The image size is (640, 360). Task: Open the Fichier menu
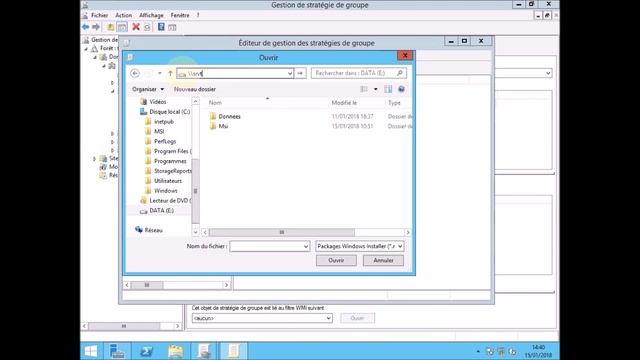(x=100, y=15)
